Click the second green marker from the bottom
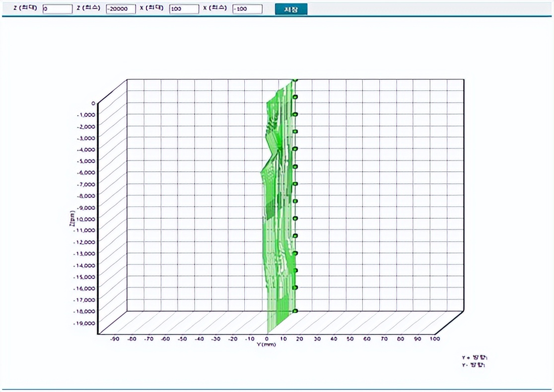554x392 pixels. [x=295, y=287]
